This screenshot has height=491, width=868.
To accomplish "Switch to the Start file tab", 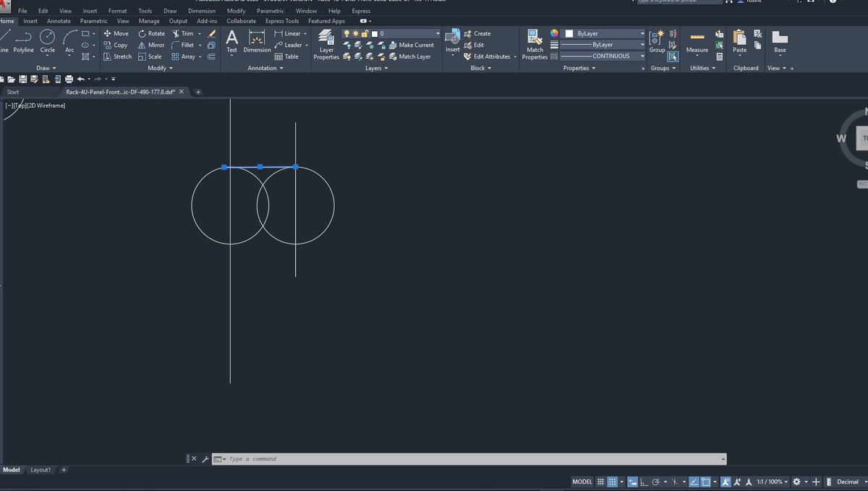I will coord(13,92).
